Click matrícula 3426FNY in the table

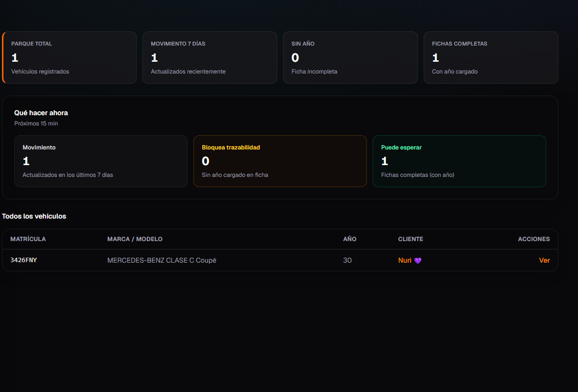[24, 260]
